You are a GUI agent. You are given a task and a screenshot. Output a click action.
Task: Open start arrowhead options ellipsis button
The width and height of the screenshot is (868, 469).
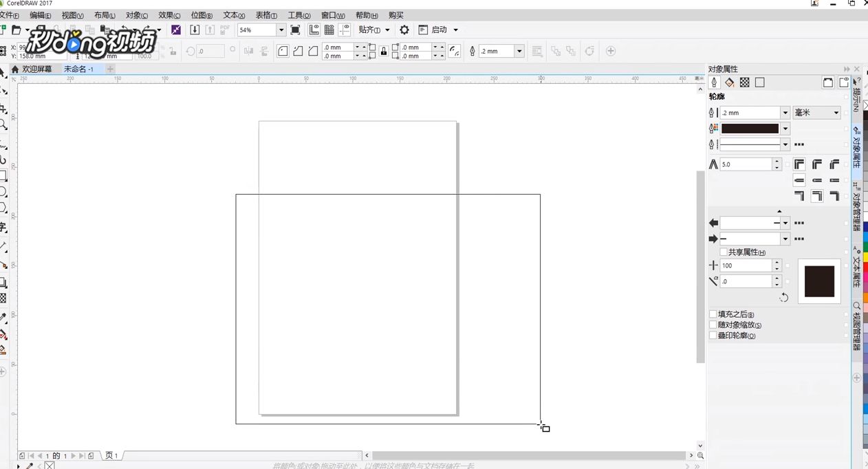[x=799, y=223]
